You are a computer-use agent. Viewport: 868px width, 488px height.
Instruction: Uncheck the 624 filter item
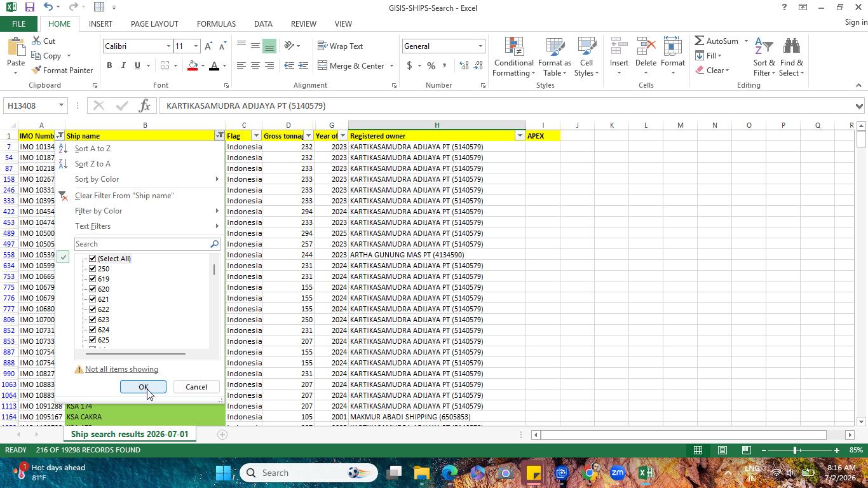(93, 330)
